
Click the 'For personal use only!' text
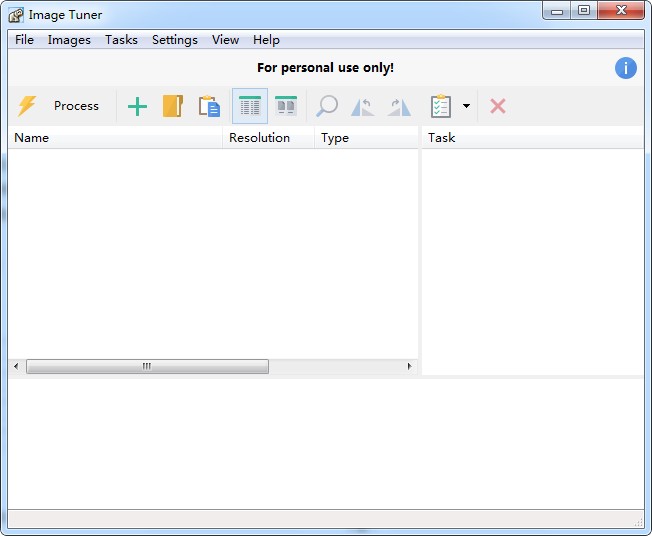[326, 68]
